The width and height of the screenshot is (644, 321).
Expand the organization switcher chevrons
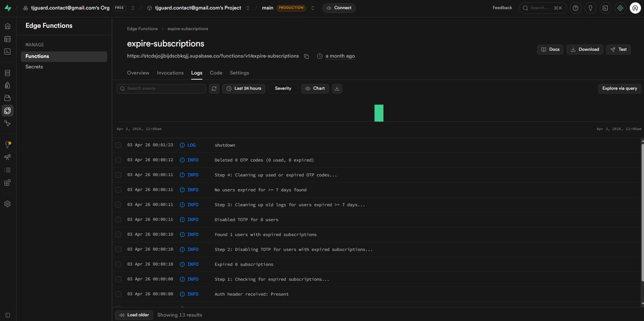pyautogui.click(x=133, y=8)
